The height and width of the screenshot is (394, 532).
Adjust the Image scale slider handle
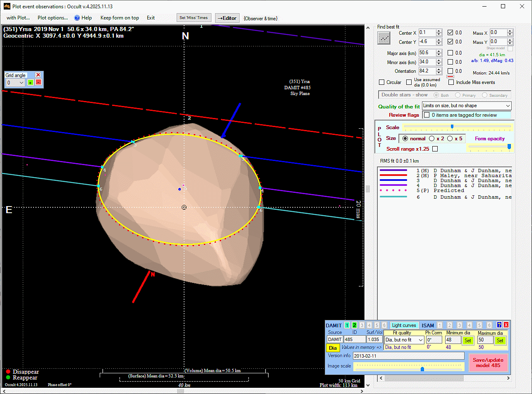(x=422, y=369)
